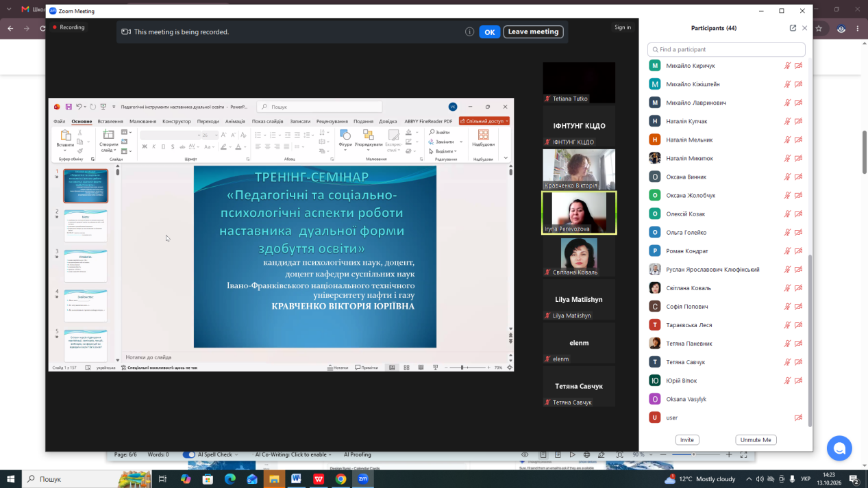Toggle Notes (Нотатки) pane in PowerPoint

[x=338, y=368]
